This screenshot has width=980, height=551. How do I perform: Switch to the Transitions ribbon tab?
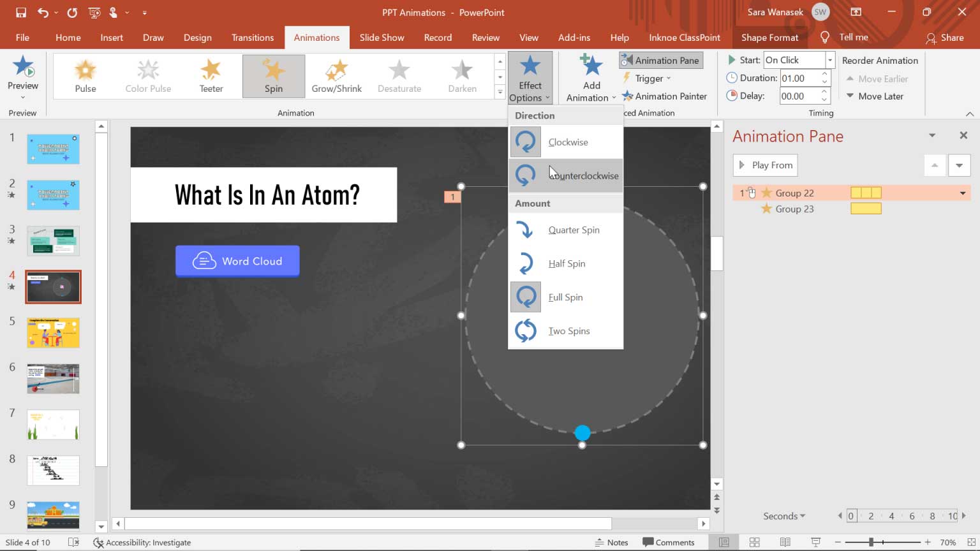pos(253,37)
